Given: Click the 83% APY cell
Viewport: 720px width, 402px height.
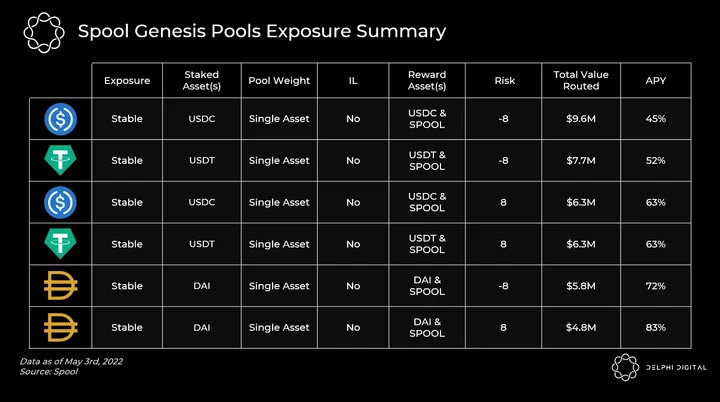Looking at the screenshot, I should tap(656, 328).
